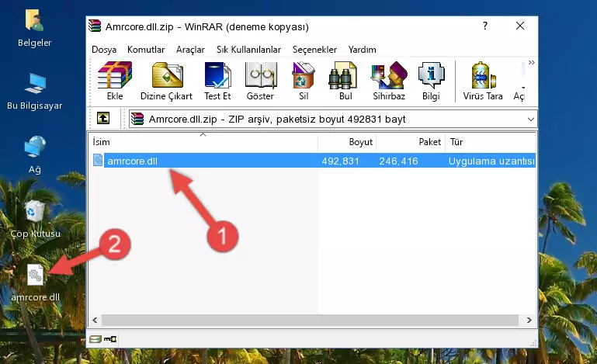This screenshot has width=597, height=364.
Task: Click the WinRAR title bar icon
Action: 95,26
